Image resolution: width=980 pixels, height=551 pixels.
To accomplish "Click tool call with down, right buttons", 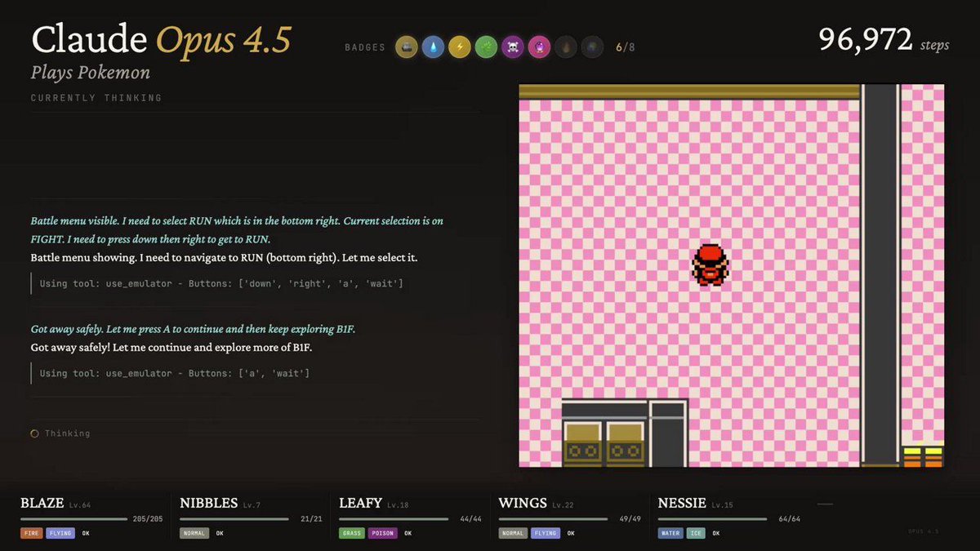I will point(221,283).
